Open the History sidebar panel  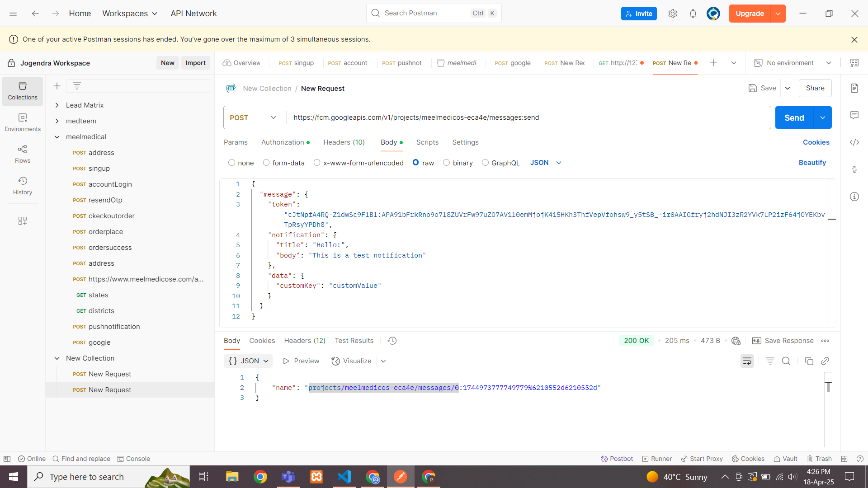click(22, 186)
